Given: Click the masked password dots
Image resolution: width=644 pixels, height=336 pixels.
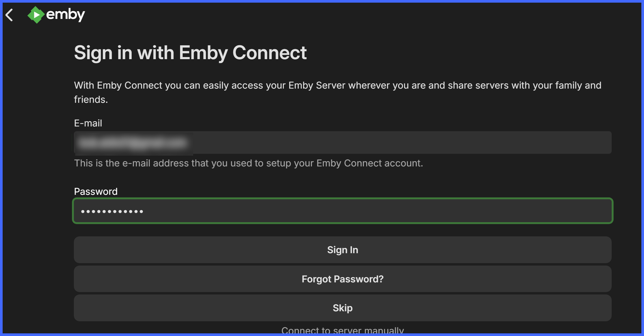Looking at the screenshot, I should pos(112,211).
